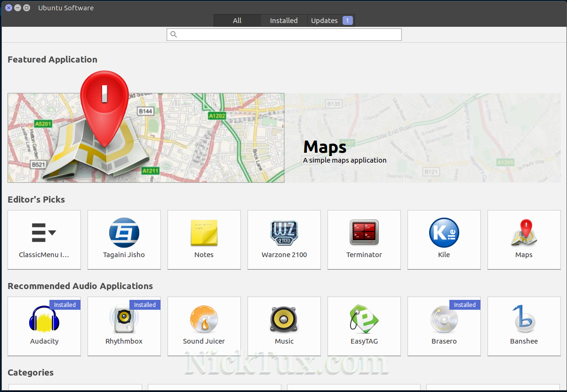The width and height of the screenshot is (567, 392).
Task: Click the "Editor's Picks" heading
Action: (x=36, y=200)
